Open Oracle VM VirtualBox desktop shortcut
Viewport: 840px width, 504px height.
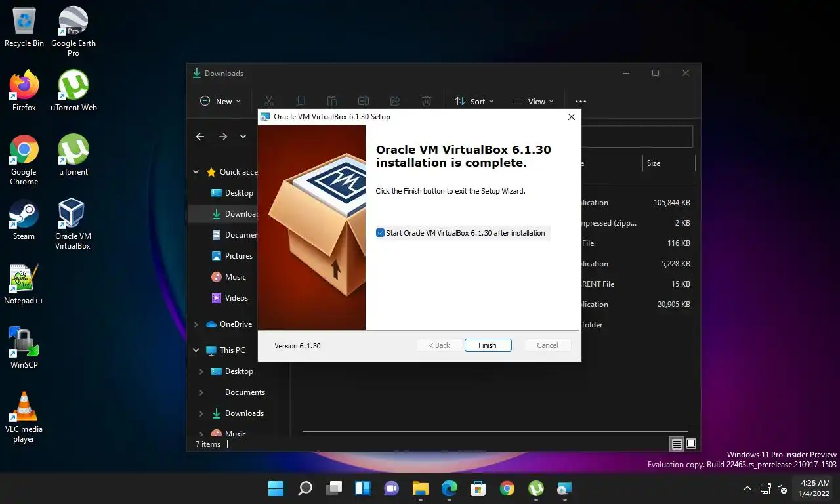(x=73, y=224)
